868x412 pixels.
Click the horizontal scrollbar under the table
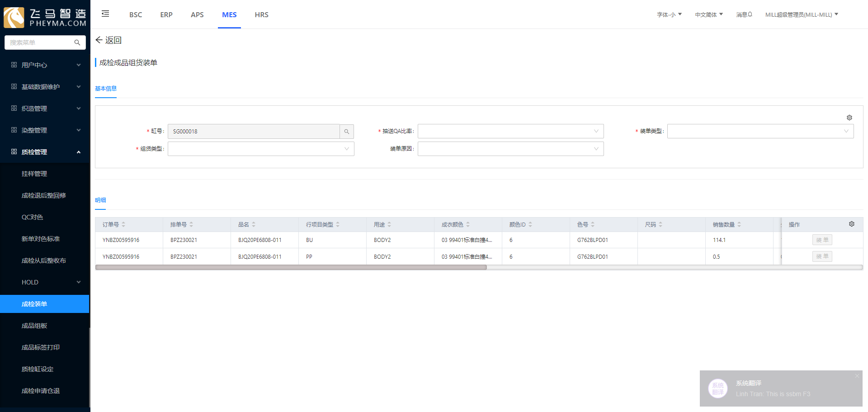291,267
